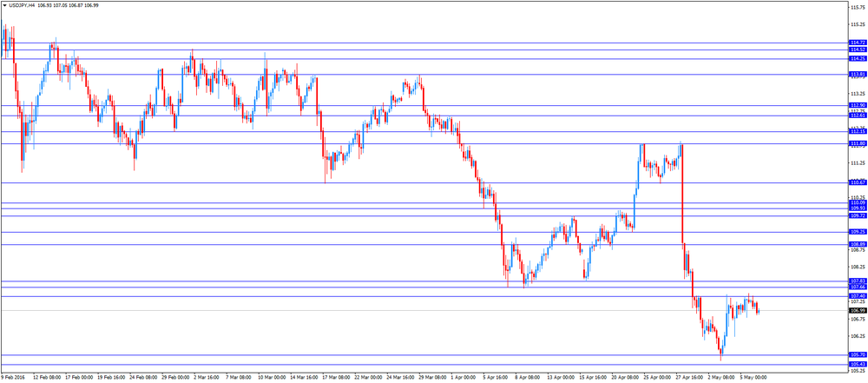The width and height of the screenshot is (868, 383).
Task: Click the 2 May 08:00 time label
Action: (721, 378)
